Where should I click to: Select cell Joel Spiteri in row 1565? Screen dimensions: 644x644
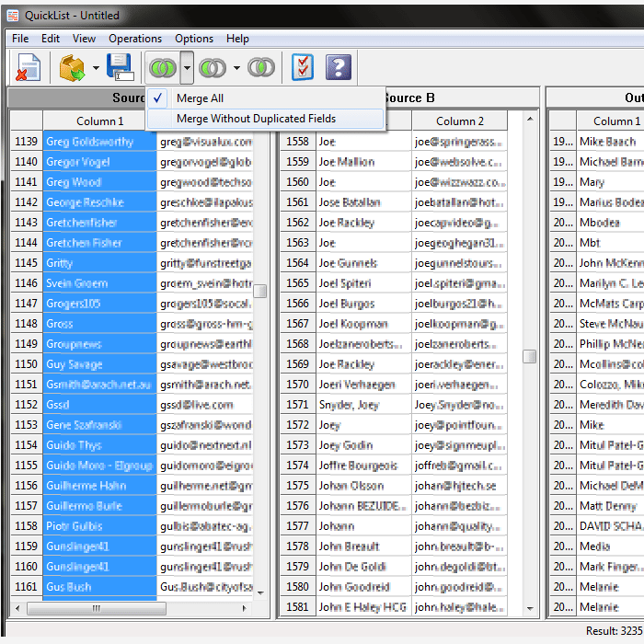(x=363, y=283)
